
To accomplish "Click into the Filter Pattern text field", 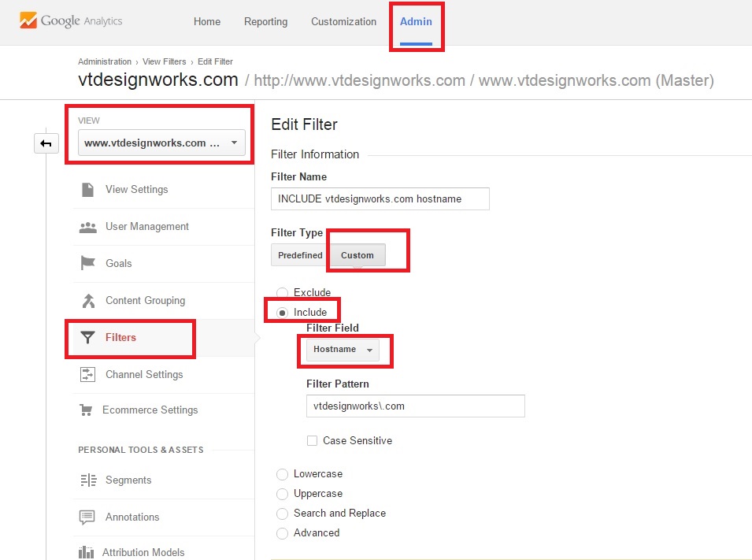I will pos(415,406).
